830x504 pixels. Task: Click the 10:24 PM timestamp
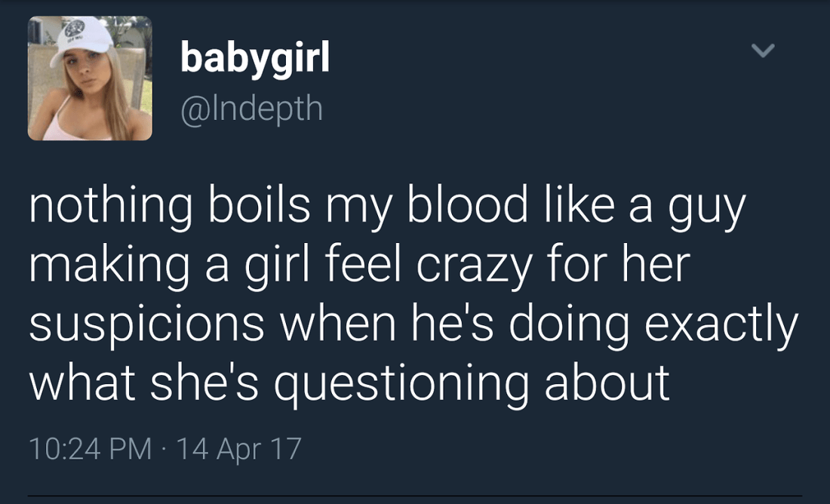tap(90, 449)
